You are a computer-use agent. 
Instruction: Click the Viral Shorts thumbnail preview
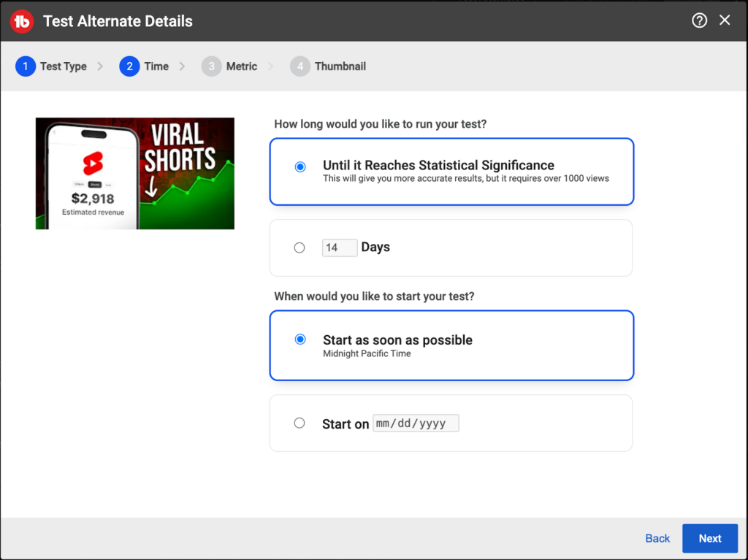click(135, 174)
